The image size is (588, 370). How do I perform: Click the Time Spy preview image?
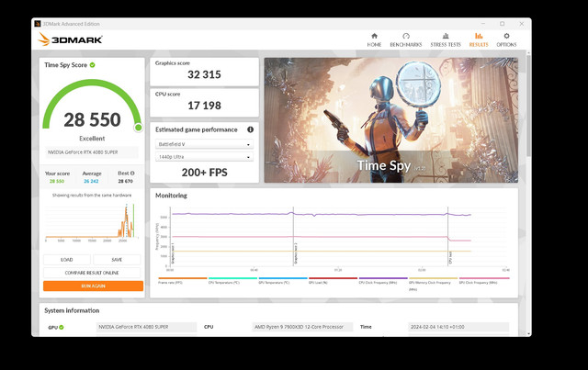point(391,120)
